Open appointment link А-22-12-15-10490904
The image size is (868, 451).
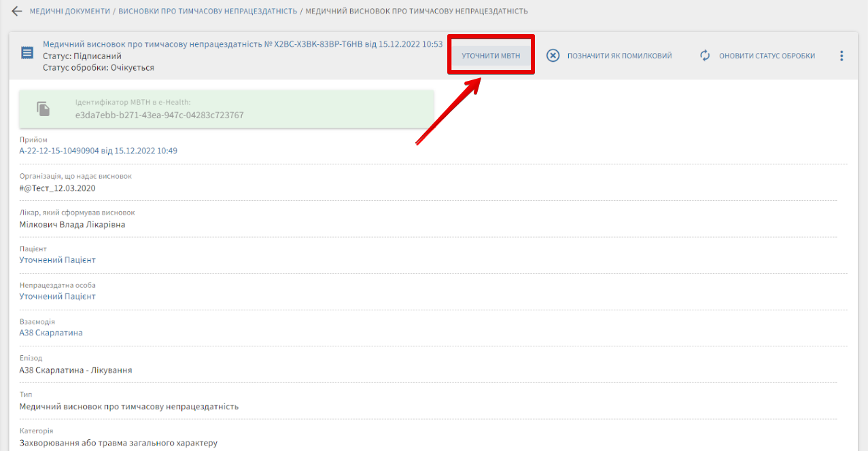click(x=98, y=151)
